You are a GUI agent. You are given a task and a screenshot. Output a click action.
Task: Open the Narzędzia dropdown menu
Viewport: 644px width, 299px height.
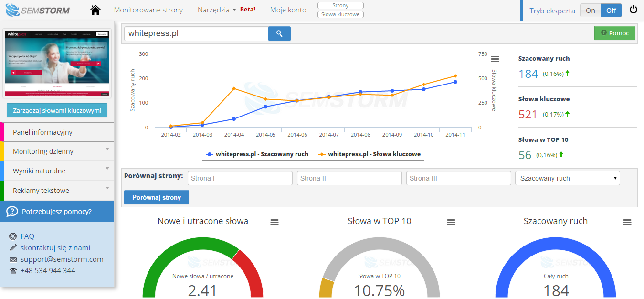(x=217, y=10)
